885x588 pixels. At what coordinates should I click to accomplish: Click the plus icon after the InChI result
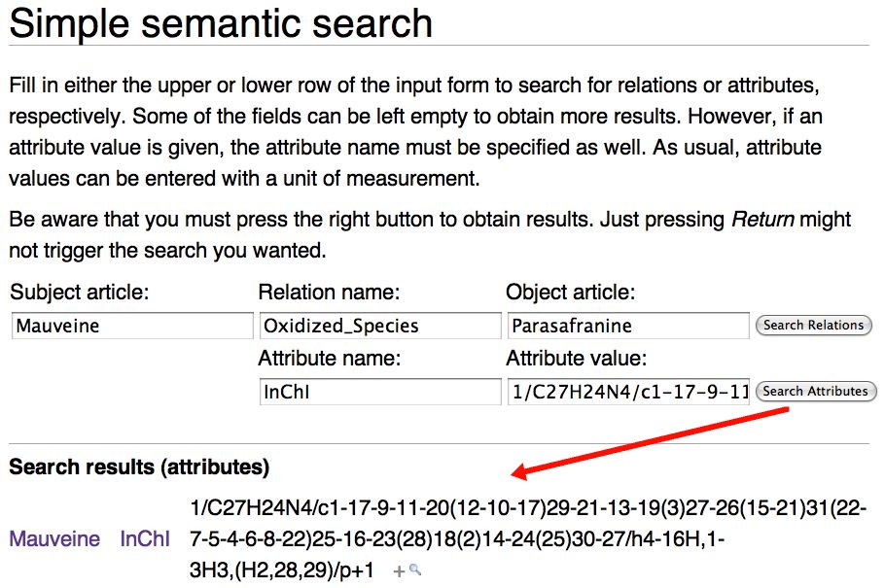click(x=399, y=571)
